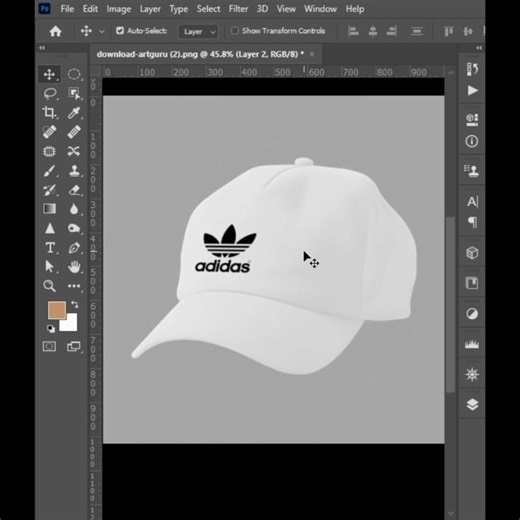Close the download-artguru (2).png tab
Viewport: 520px width, 520px height.
312,54
